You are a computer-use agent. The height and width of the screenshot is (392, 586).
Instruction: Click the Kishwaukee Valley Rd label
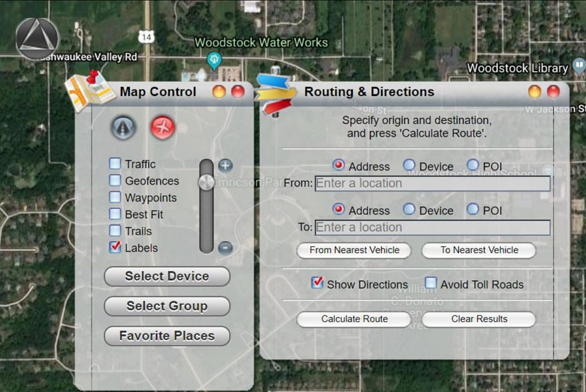(x=89, y=57)
